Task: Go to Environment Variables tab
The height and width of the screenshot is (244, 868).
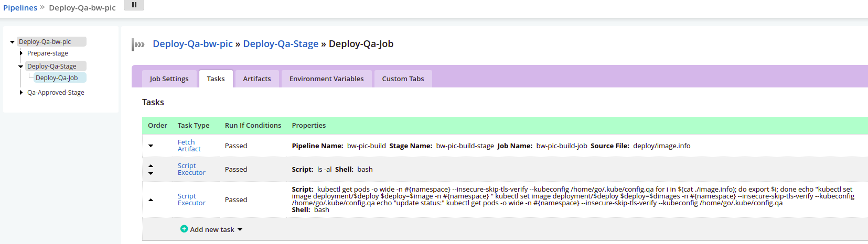Action: coord(326,79)
